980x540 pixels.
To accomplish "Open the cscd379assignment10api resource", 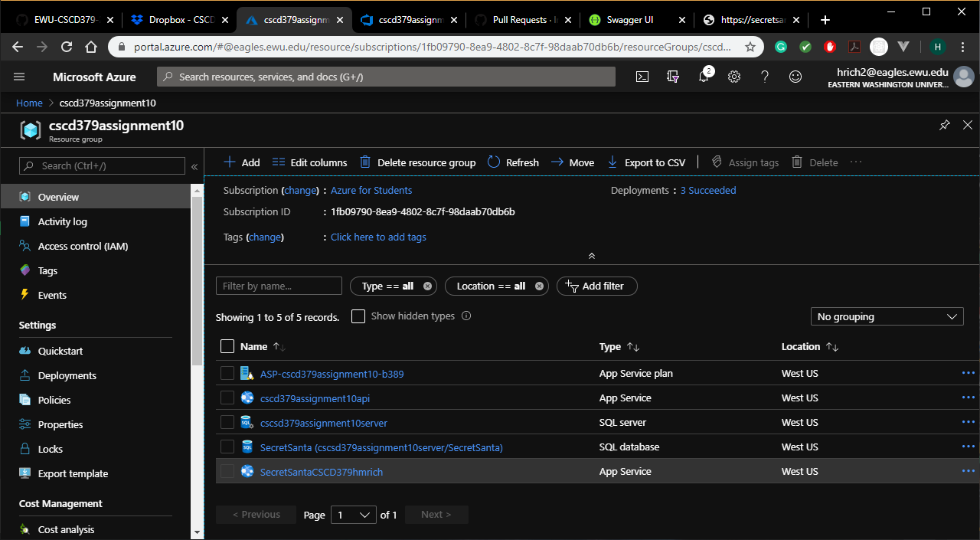I will point(315,398).
